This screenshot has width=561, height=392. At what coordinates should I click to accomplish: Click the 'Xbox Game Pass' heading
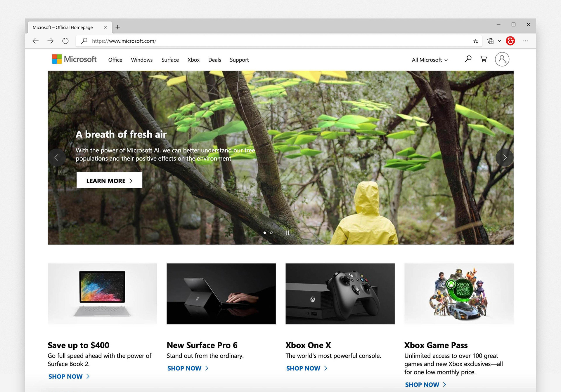436,345
